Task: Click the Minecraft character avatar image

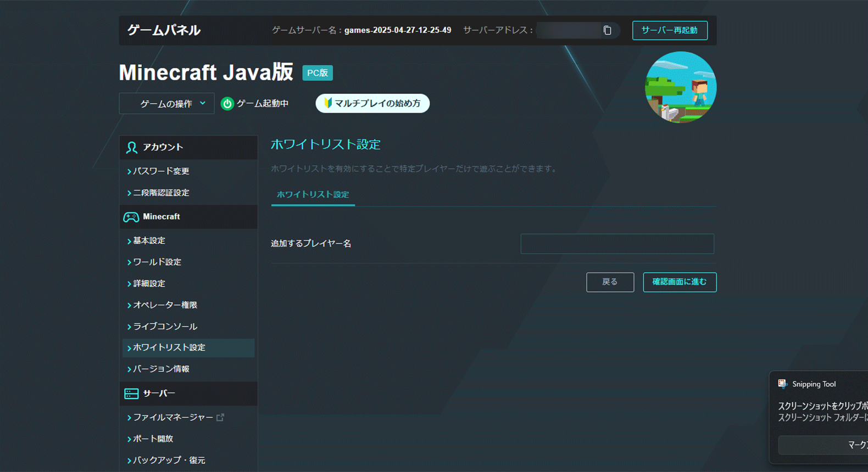Action: coord(680,87)
